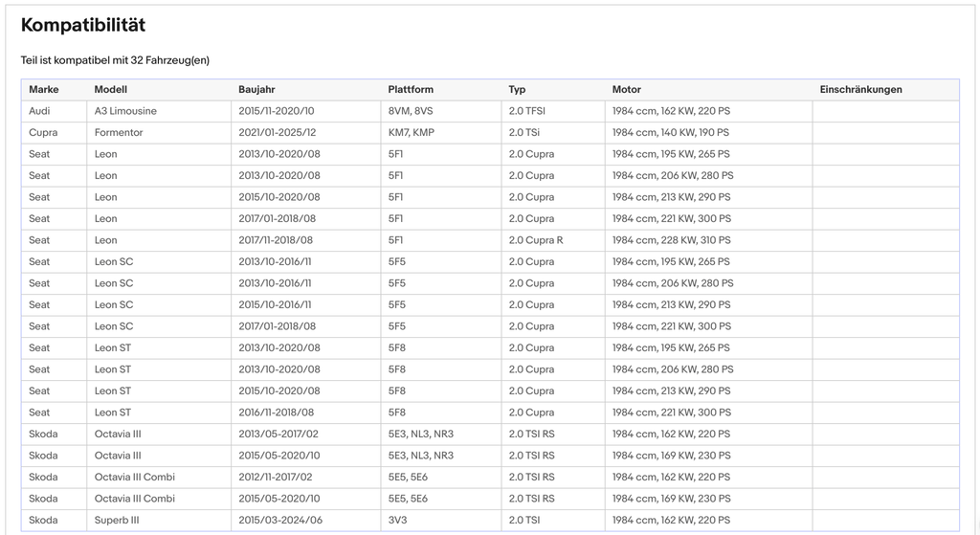Click the Marke column header
Image resolution: width=980 pixels, height=535 pixels.
point(44,89)
